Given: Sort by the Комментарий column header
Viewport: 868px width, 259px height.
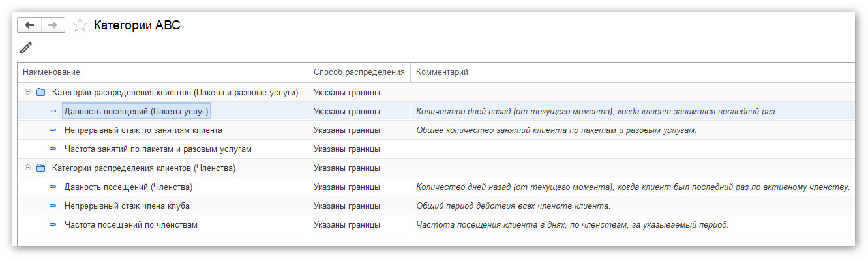Looking at the screenshot, I should pos(633,72).
